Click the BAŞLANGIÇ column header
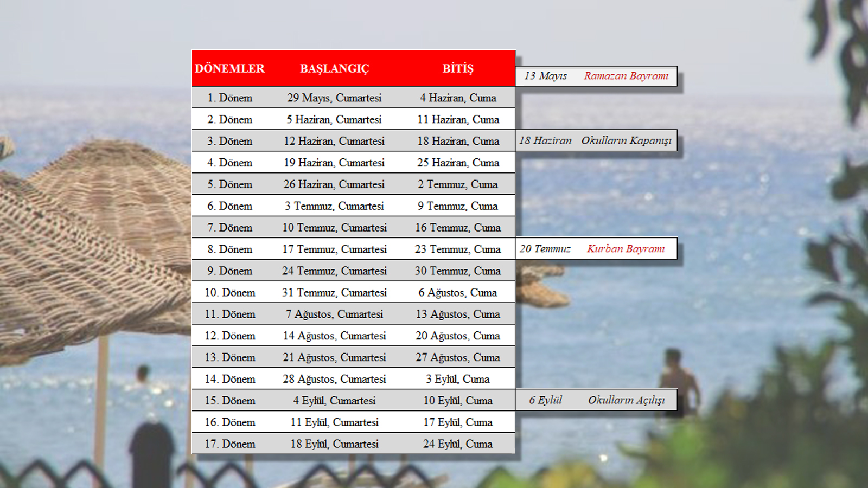The width and height of the screenshot is (868, 488). click(334, 69)
